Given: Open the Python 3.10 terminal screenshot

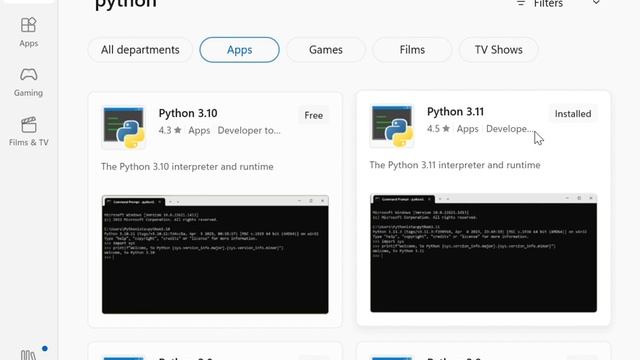Looking at the screenshot, I should click(215, 255).
